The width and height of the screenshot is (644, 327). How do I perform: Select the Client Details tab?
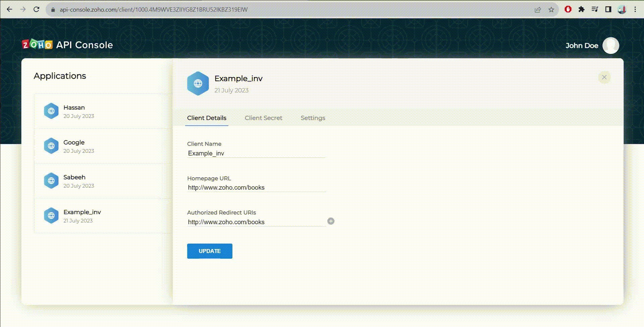(x=207, y=118)
